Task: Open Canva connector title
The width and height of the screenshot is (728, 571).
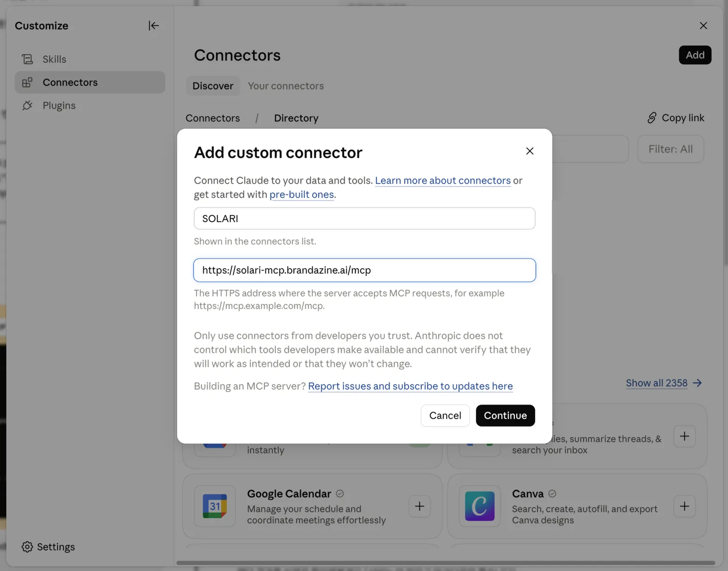Action: tap(528, 493)
